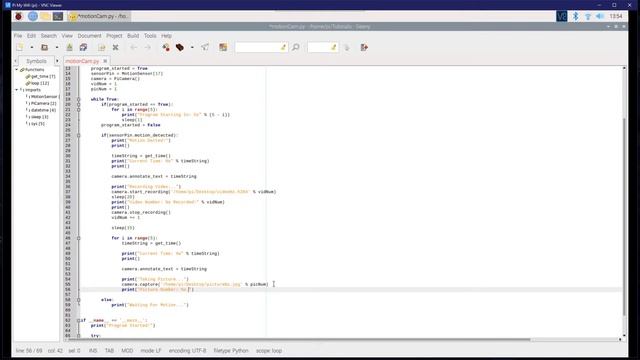This screenshot has height=360, width=640.
Task: Click the go-to-line number field
Action: tap(322, 47)
